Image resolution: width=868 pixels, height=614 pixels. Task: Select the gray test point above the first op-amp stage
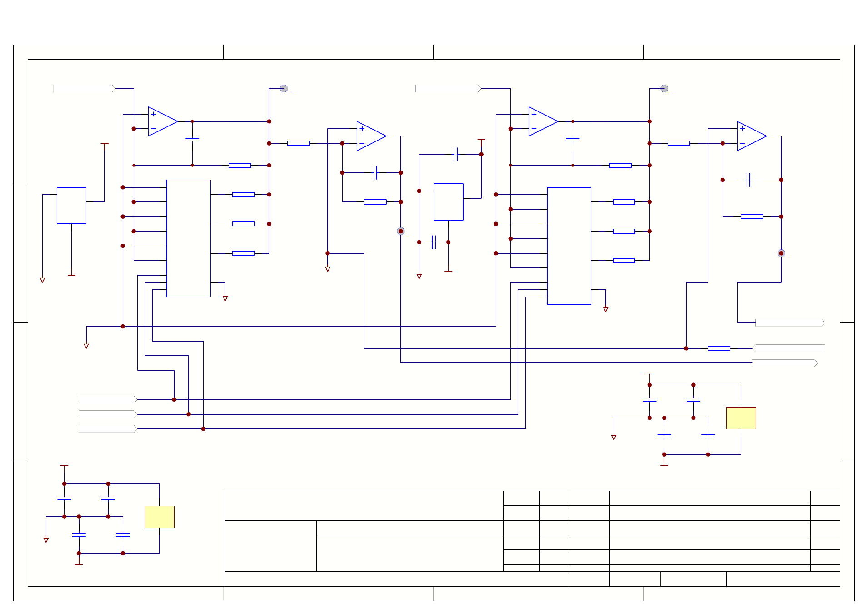[284, 88]
